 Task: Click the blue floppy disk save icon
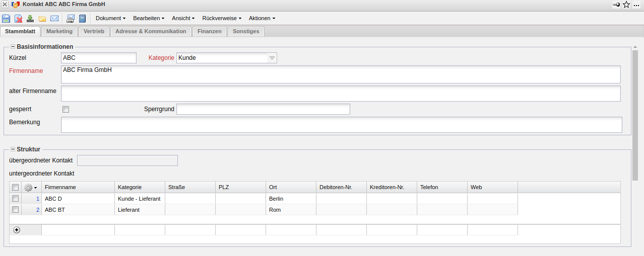click(6, 19)
